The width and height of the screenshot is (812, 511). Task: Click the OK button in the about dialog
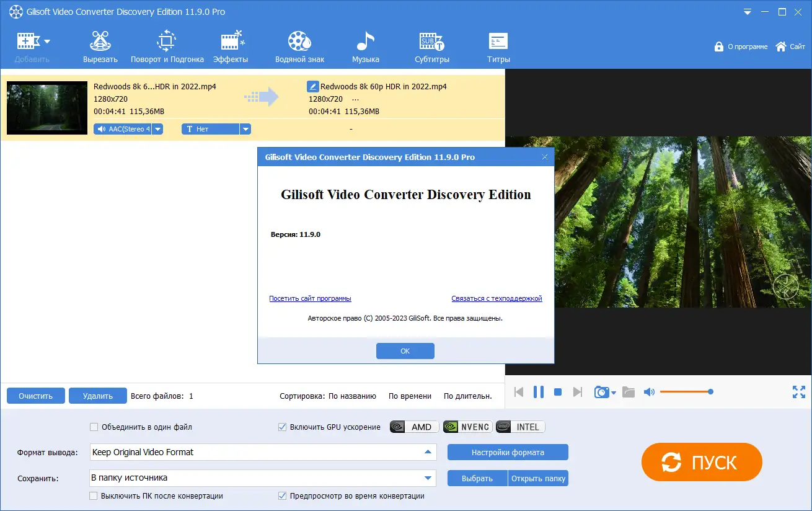pyautogui.click(x=405, y=350)
